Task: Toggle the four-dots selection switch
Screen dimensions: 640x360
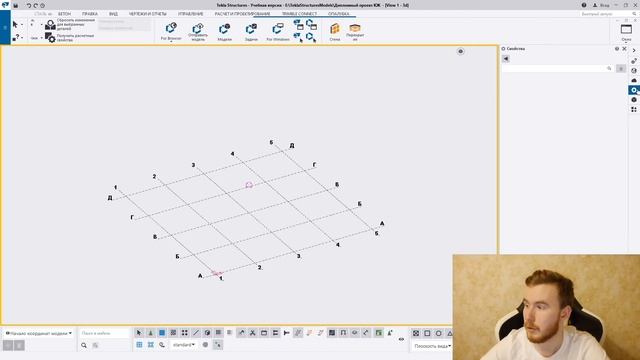Action: click(x=184, y=333)
